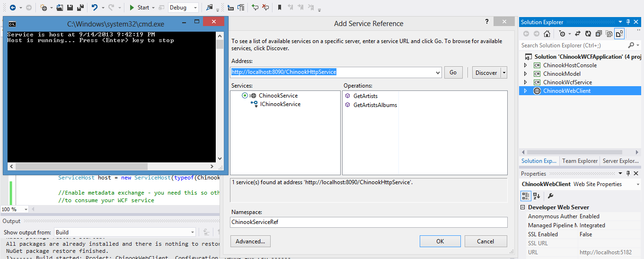Click the Refresh icon in Solution Explorer

tap(588, 34)
